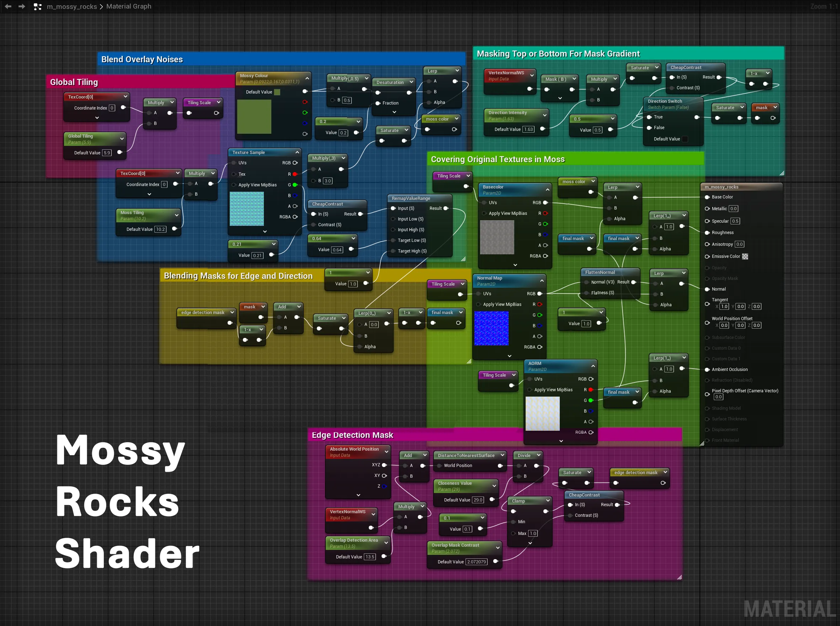Expand the Closeness Value parameter node

pyautogui.click(x=494, y=486)
